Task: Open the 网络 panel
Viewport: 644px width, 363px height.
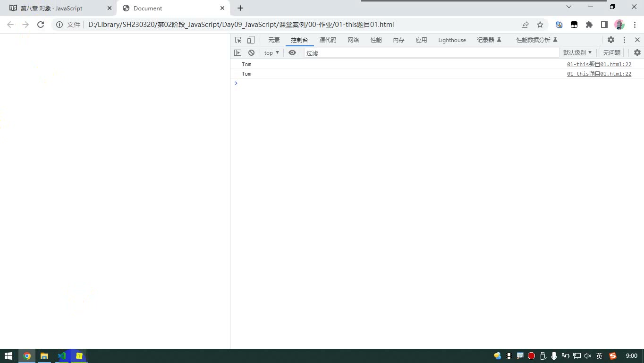Action: click(353, 40)
